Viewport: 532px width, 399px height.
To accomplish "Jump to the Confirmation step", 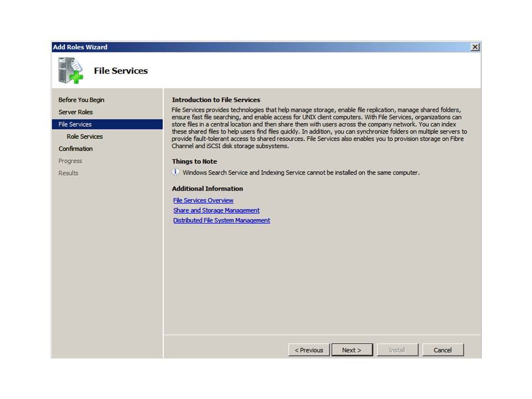I will 76,149.
